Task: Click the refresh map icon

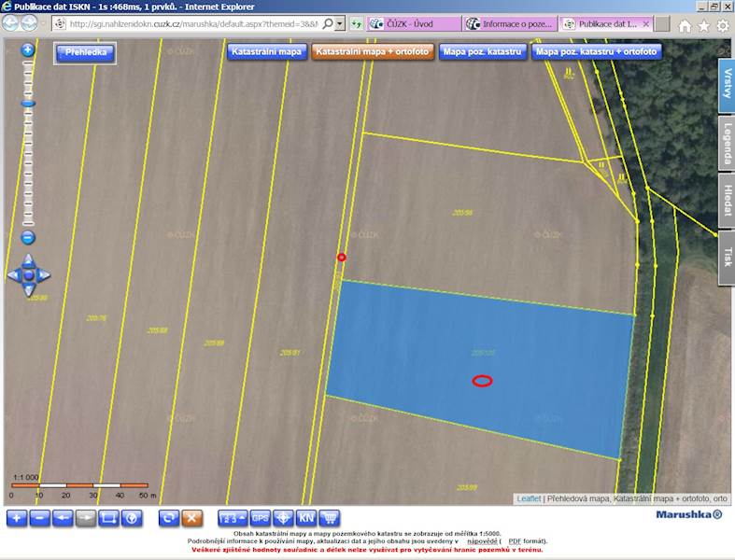Action: coord(169,518)
